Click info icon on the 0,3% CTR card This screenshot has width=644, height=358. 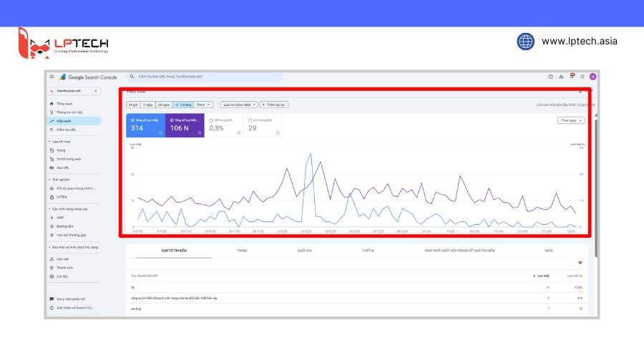pos(238,132)
